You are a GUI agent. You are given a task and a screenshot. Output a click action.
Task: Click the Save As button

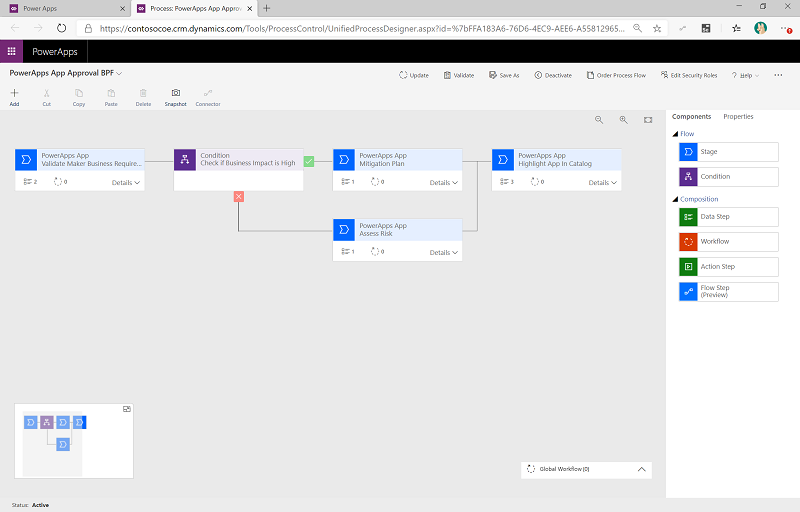pyautogui.click(x=504, y=75)
